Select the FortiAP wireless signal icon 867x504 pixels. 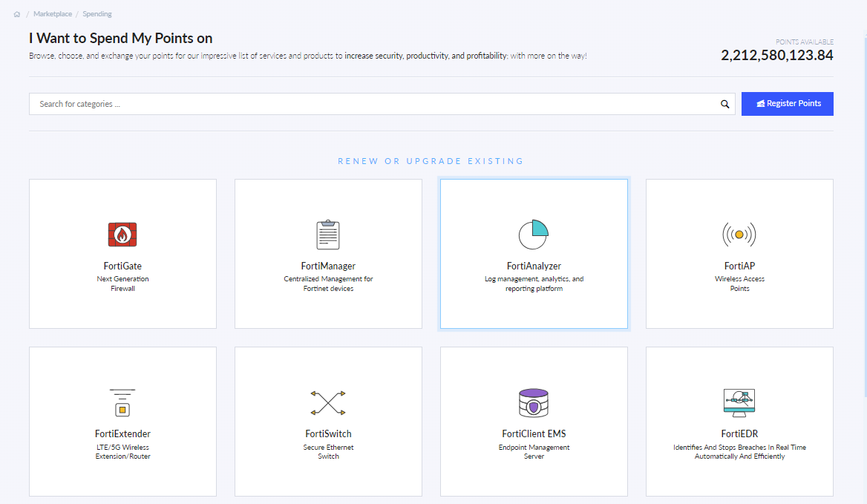click(x=739, y=234)
